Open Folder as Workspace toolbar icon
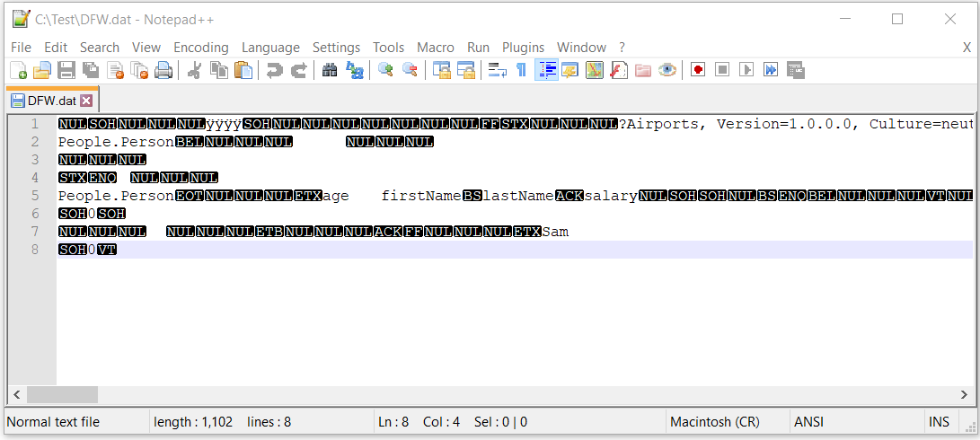This screenshot has height=440, width=980. point(643,70)
